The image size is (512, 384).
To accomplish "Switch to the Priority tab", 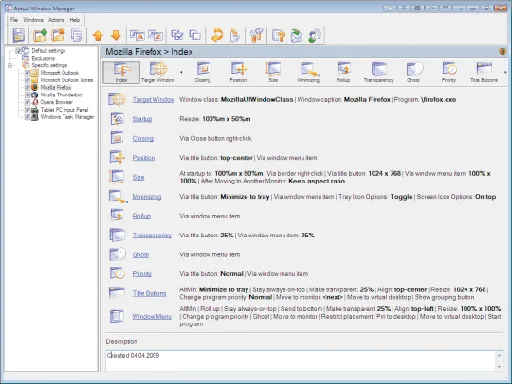I will click(x=449, y=72).
